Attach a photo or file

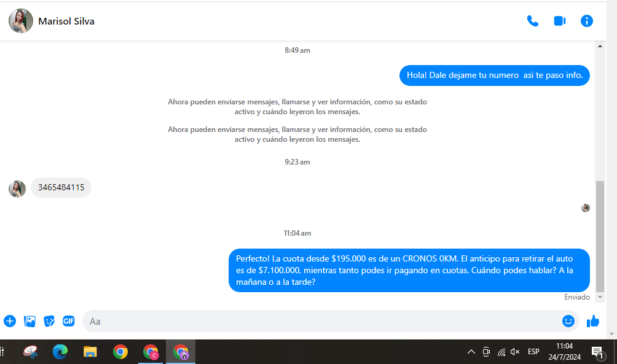coord(29,321)
